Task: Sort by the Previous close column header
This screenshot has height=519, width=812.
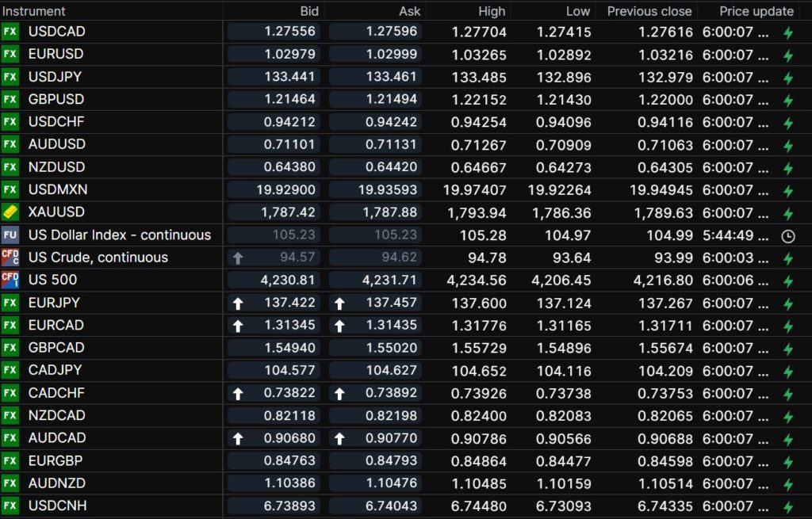Action: coord(649,11)
